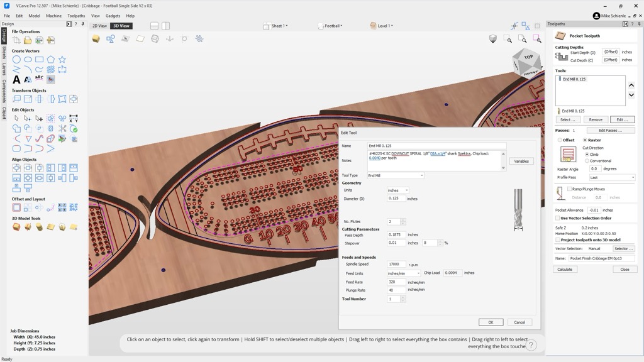
Task: Select the Draw Polygon tool
Action: [x=51, y=60]
